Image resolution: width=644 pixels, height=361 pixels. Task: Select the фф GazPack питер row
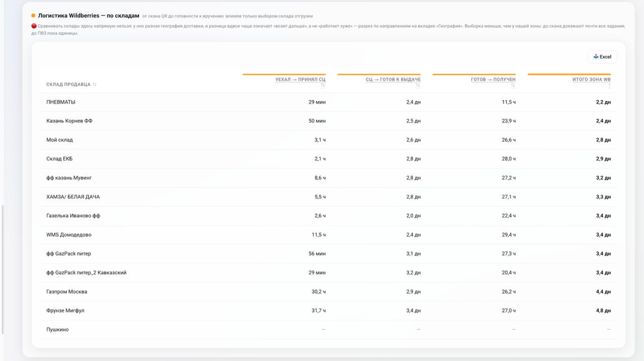329,254
